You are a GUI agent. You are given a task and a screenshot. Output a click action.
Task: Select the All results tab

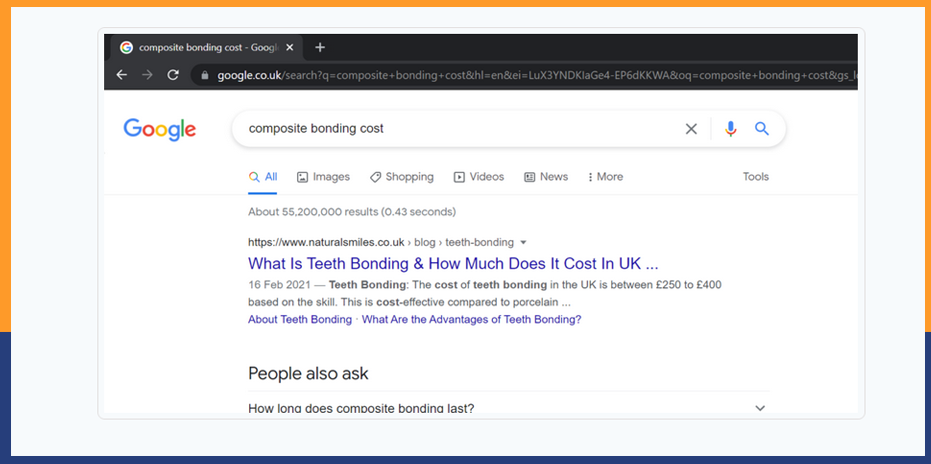click(262, 177)
